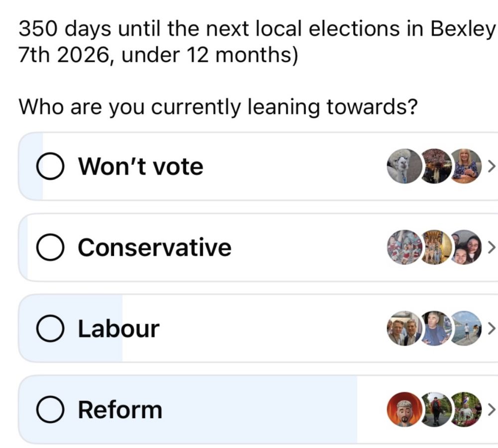Tap the alpaca avatar under Won't vote
The height and width of the screenshot is (448, 498).
coord(402,166)
